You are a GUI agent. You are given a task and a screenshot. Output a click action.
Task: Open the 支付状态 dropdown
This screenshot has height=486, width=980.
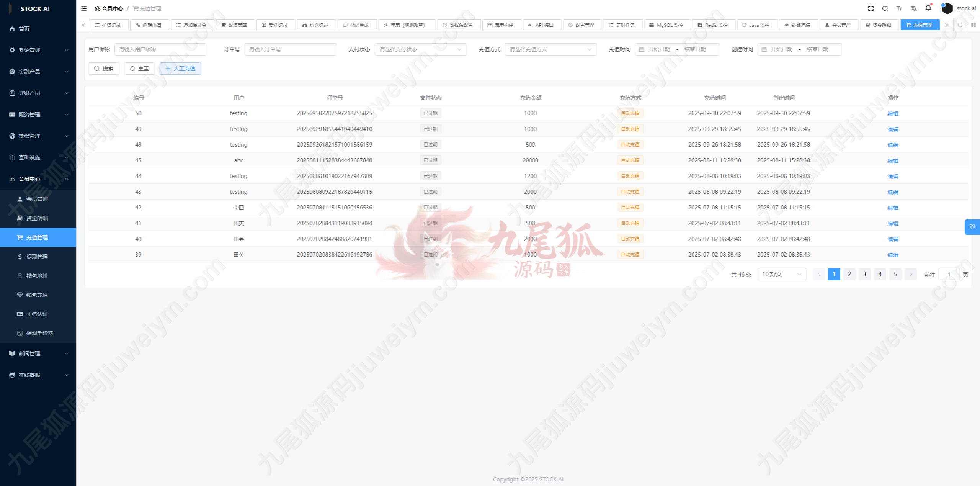click(x=420, y=49)
